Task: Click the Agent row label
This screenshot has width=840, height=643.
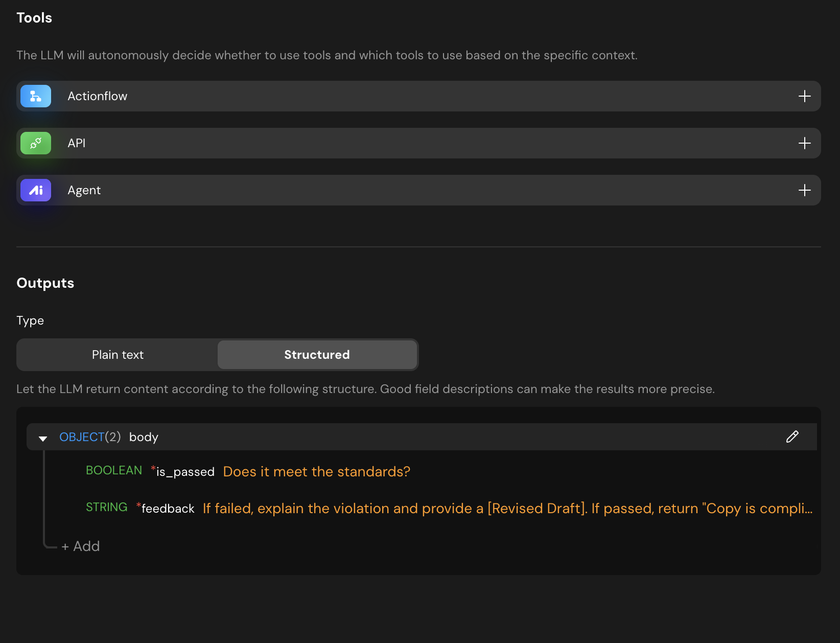Action: 84,190
